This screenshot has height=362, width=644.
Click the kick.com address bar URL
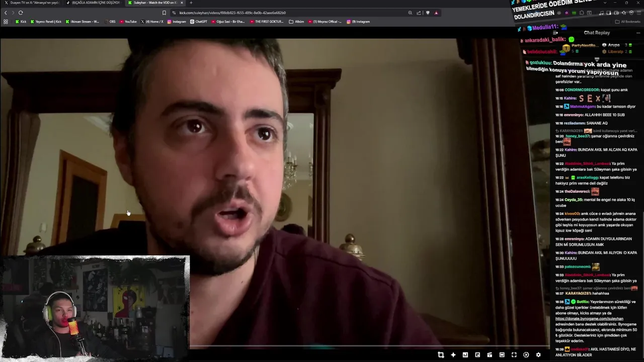[232, 13]
